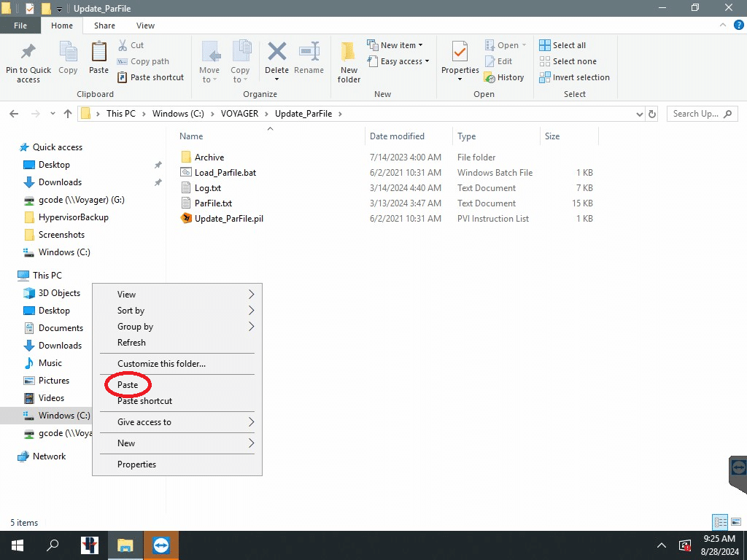
Task: Click VOYAGER in the breadcrumb path
Action: (239, 114)
